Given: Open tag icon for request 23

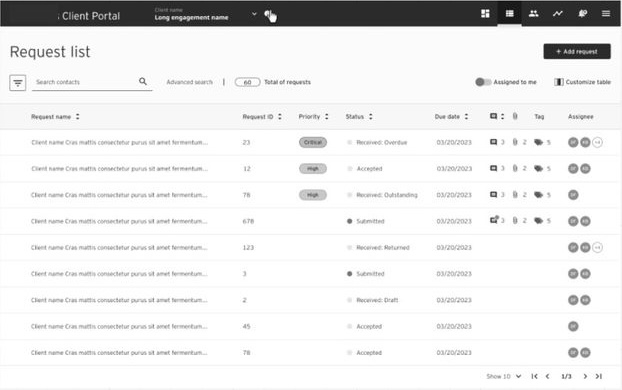Looking at the screenshot, I should [538, 142].
